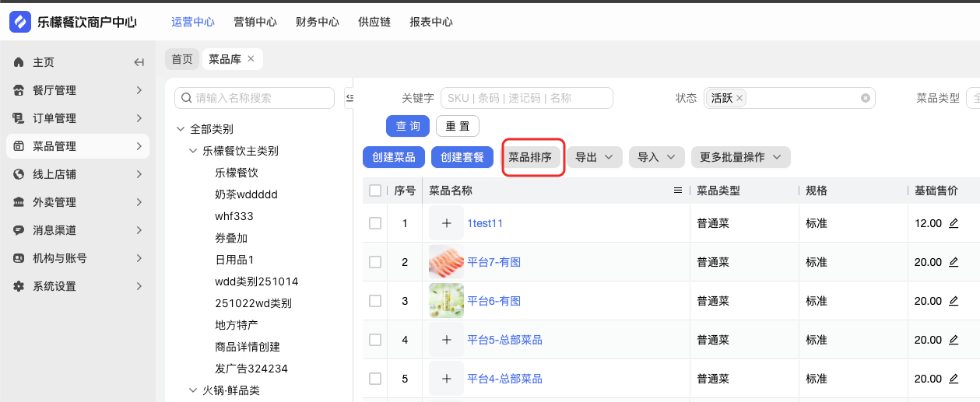Click the edit pencil beside 1test11 price
The width and height of the screenshot is (980, 402).
click(954, 223)
